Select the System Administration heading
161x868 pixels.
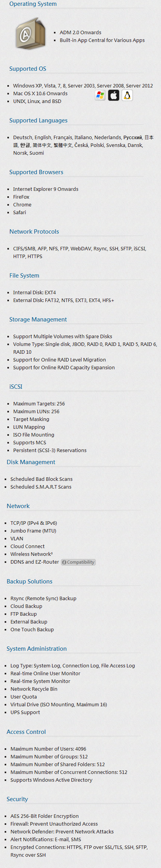tap(36, 649)
